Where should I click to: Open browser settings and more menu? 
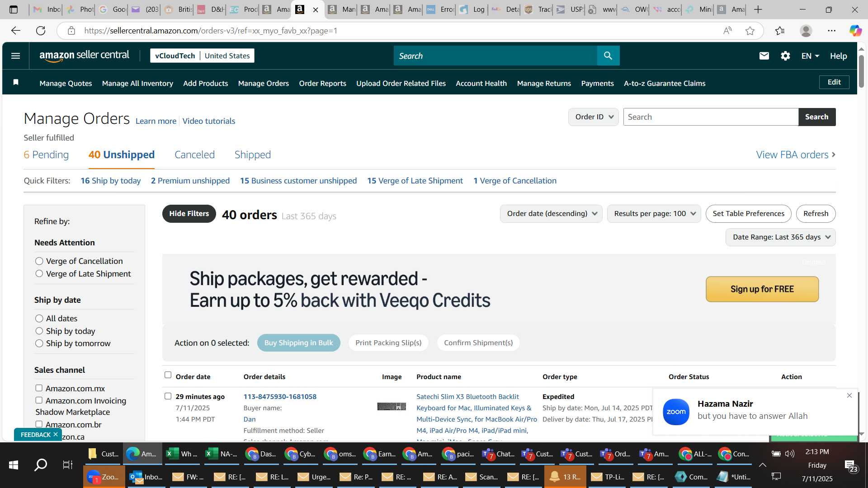pyautogui.click(x=832, y=31)
